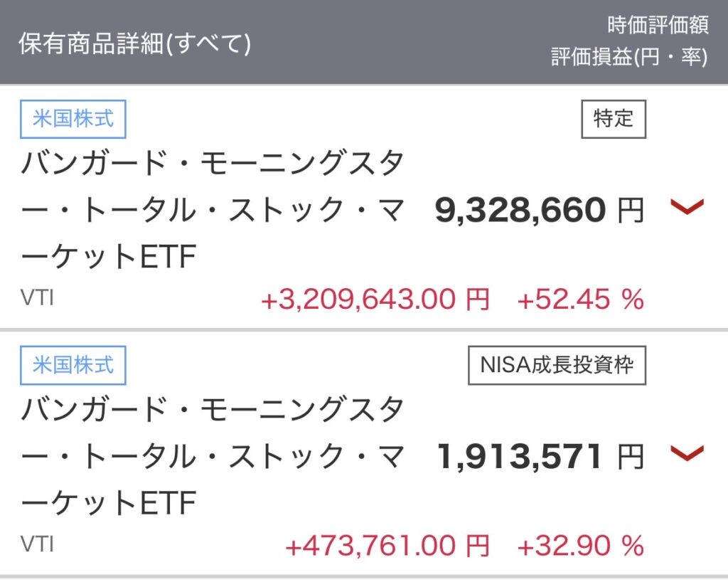The height and width of the screenshot is (587, 728).
Task: Open first バンガード Total Stock Market ETF name
Action: pyautogui.click(x=212, y=210)
